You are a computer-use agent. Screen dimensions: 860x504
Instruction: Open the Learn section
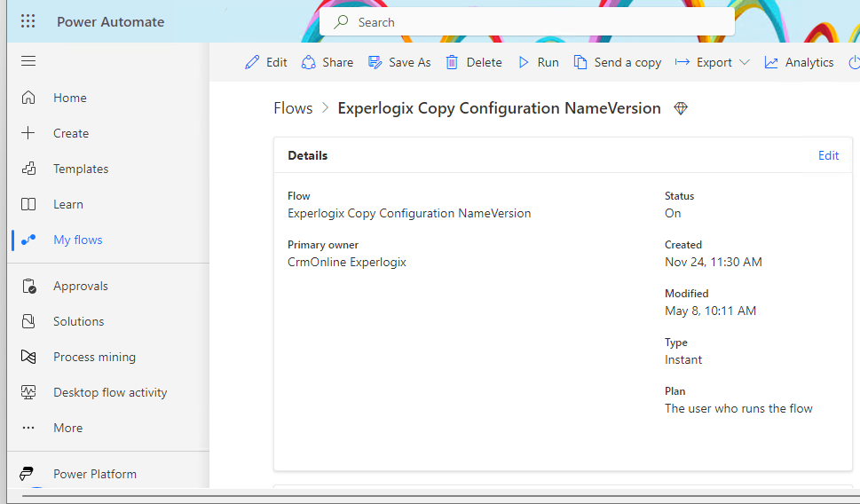[68, 204]
